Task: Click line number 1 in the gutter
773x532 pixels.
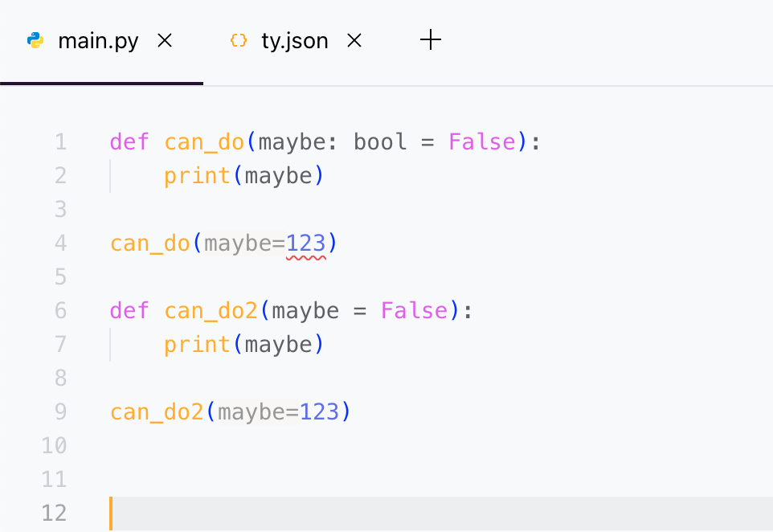Action: click(x=61, y=142)
